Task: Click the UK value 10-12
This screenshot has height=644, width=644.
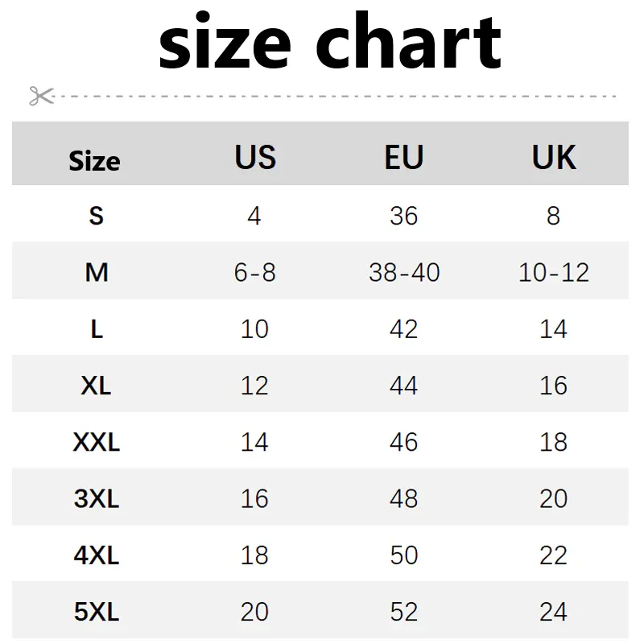Action: [x=554, y=272]
